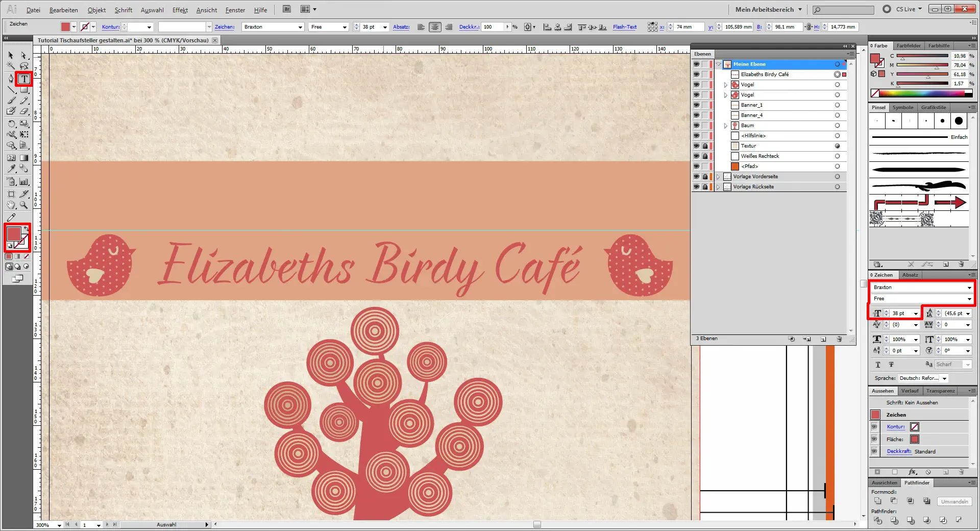Viewport: 980px width, 531px height.
Task: Select the Type tool in the toolbox
Action: [24, 79]
